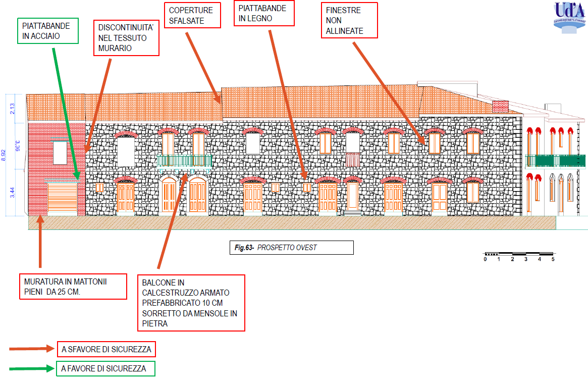Click the scale bar graphic
The image size is (588, 378).
[x=518, y=254]
